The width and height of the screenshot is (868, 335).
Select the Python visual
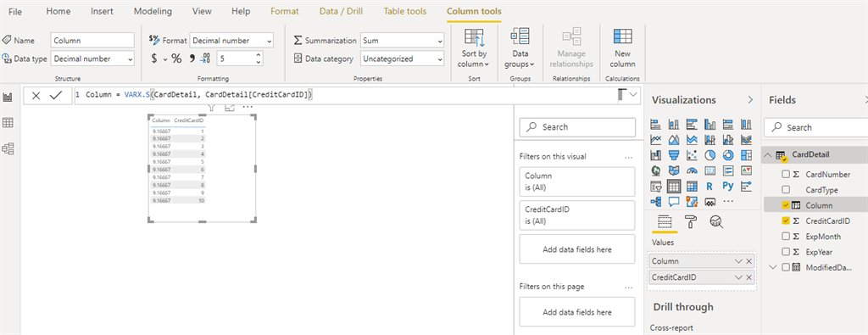point(728,186)
